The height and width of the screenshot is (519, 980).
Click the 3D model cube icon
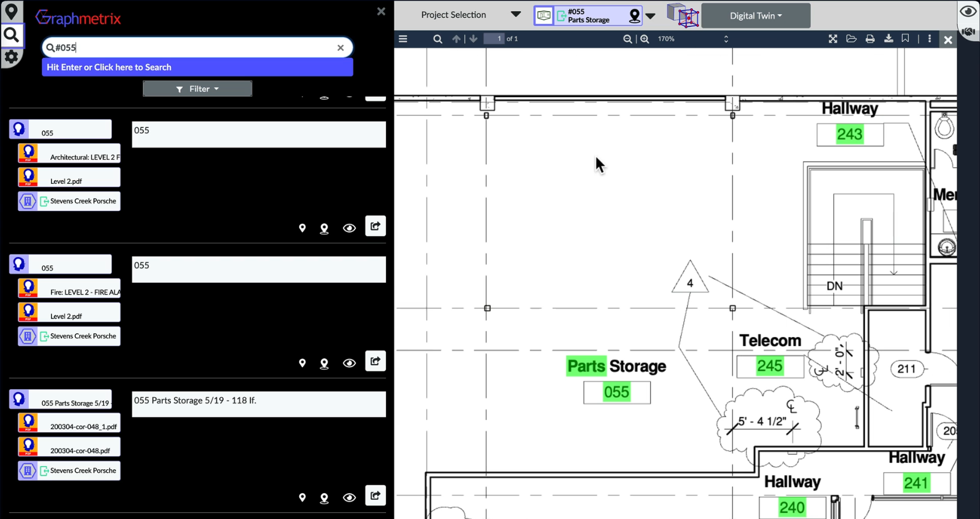(683, 15)
